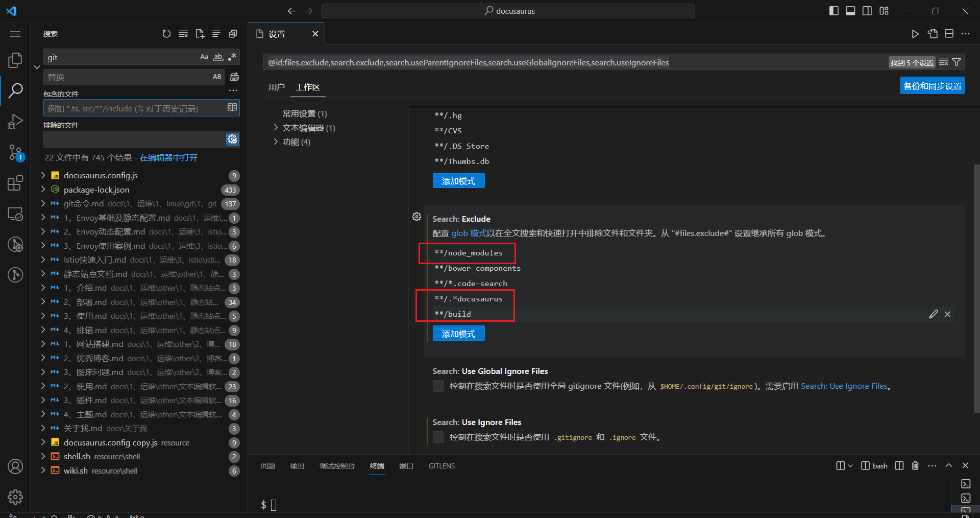
Task: Toggle Match Whole Word in search
Action: 218,57
